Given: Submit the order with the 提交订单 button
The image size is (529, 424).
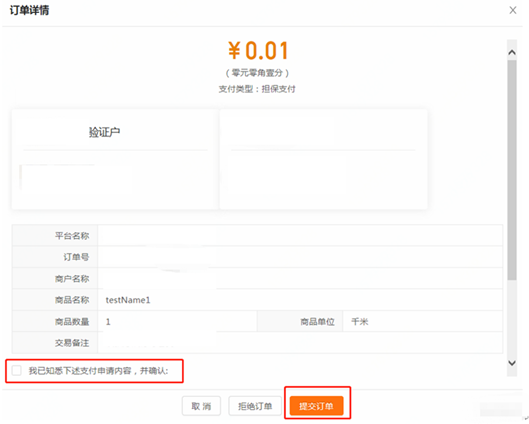Looking at the screenshot, I should (316, 406).
